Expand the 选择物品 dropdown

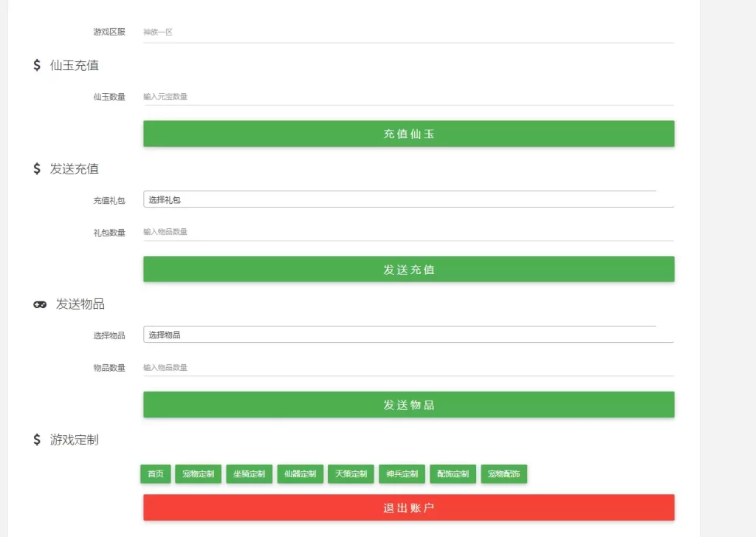408,335
